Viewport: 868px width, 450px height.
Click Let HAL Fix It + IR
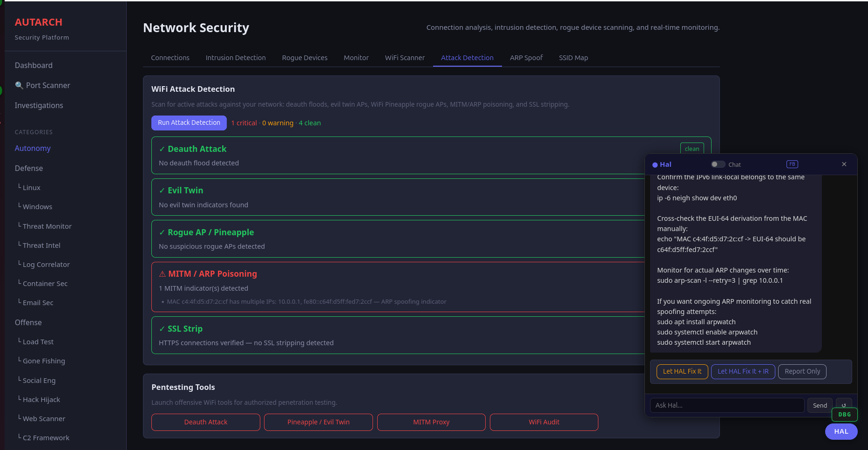point(743,371)
